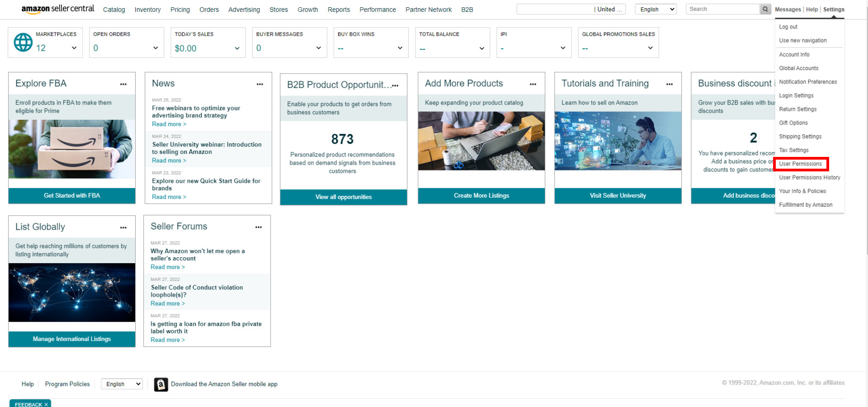Click Visit Seller University button
The width and height of the screenshot is (868, 407).
coord(618,195)
